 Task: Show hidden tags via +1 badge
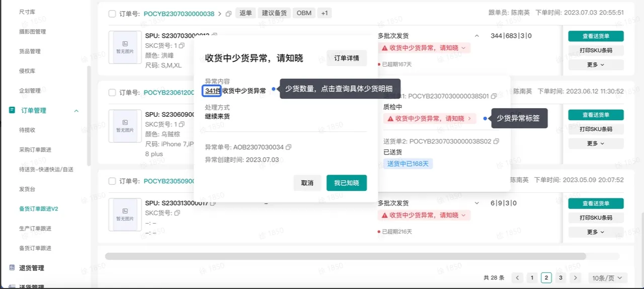[325, 13]
